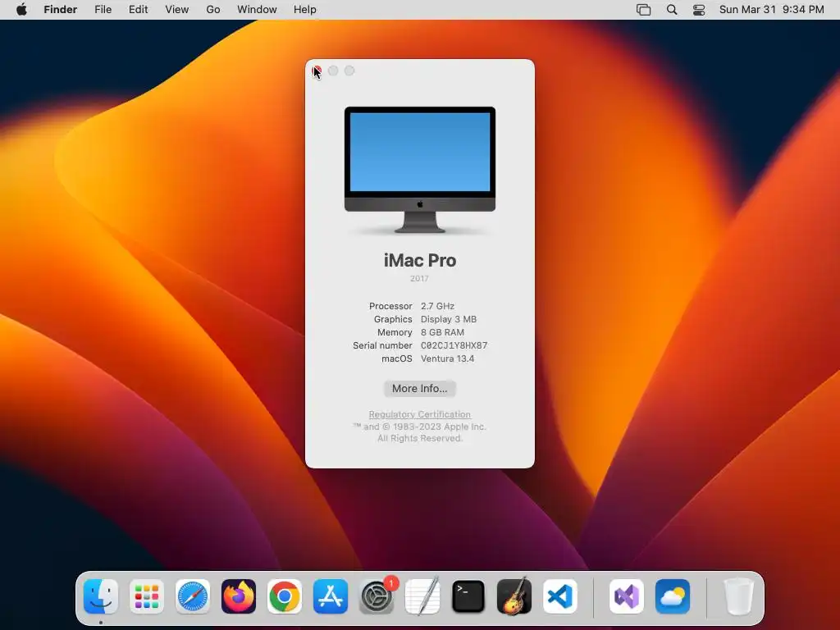Open System Settings with notification badge
The image size is (840, 630).
[x=377, y=596]
